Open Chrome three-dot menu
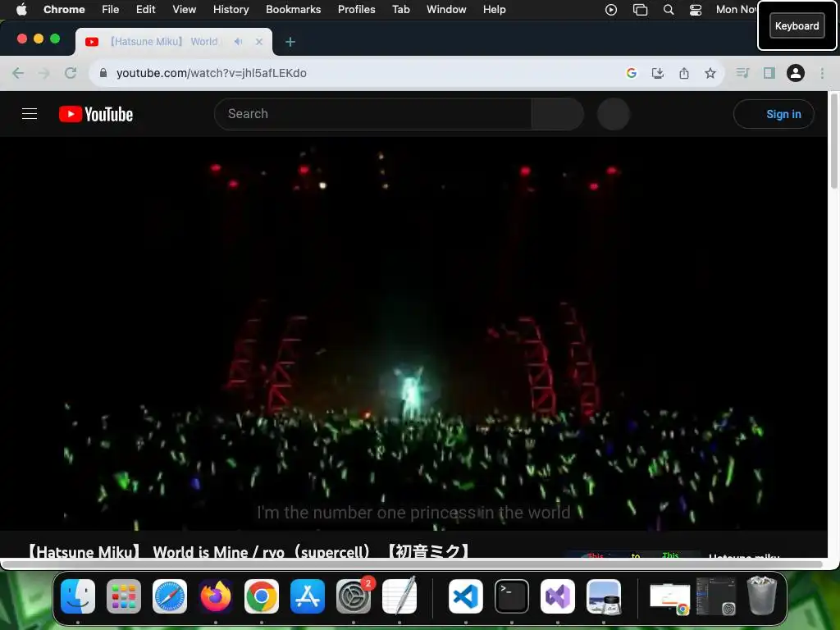 [x=822, y=73]
